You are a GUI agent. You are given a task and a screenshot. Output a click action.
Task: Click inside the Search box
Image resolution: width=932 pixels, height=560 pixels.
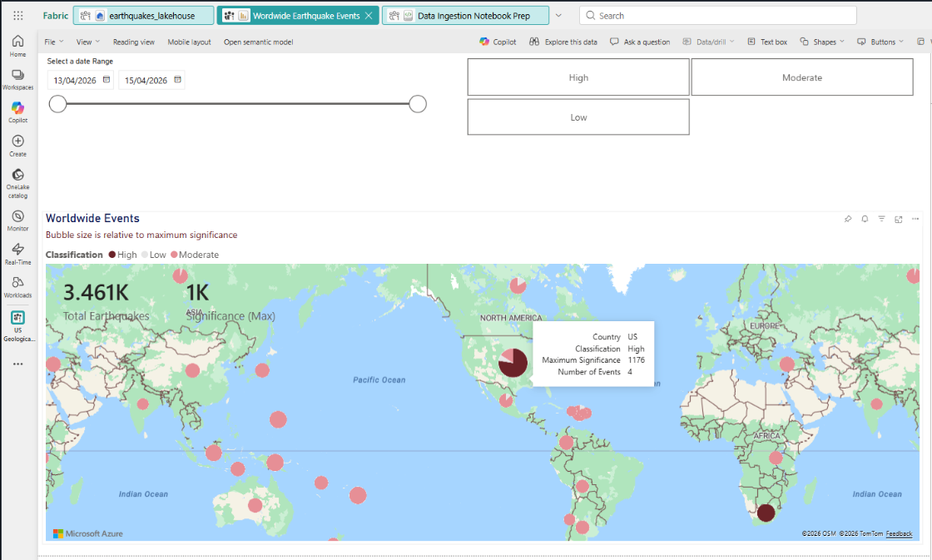[x=718, y=16]
